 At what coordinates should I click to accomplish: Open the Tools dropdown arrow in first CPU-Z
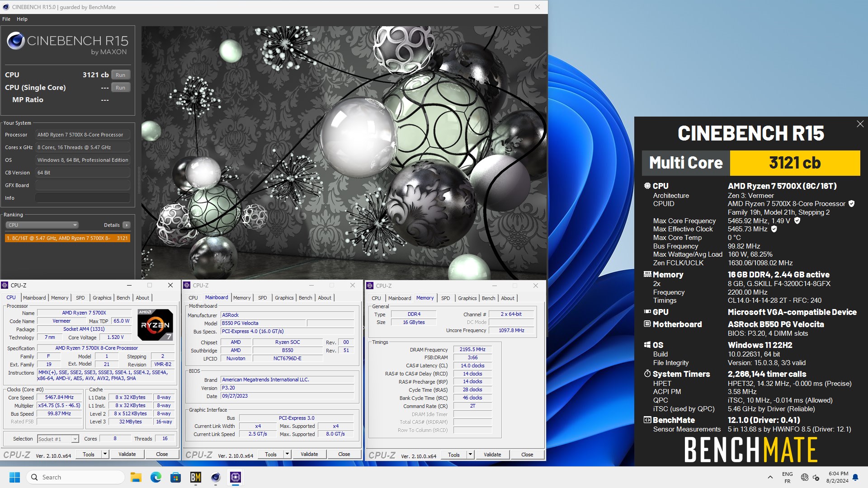tap(105, 454)
